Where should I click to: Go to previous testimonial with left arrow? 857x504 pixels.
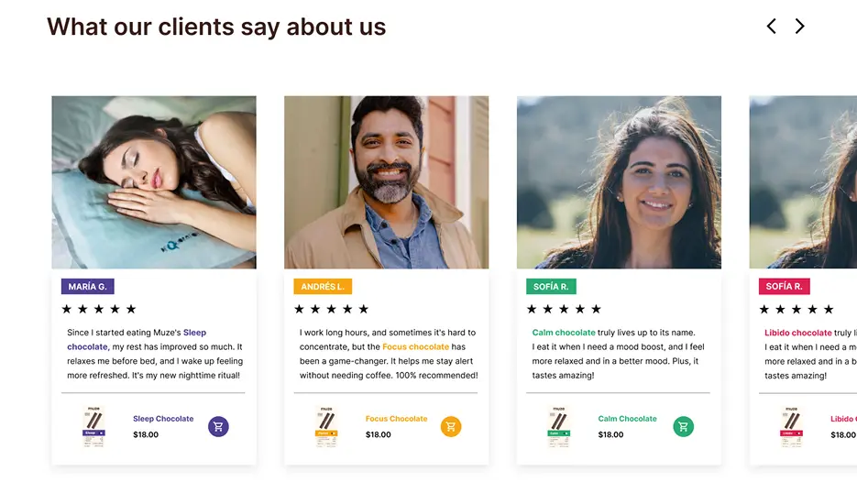coord(771,27)
